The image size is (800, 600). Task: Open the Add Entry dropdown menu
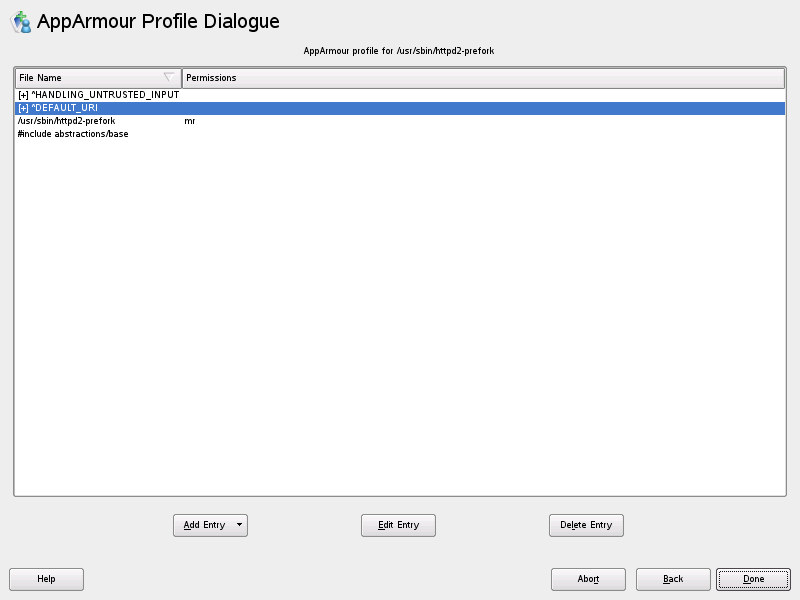click(x=238, y=525)
